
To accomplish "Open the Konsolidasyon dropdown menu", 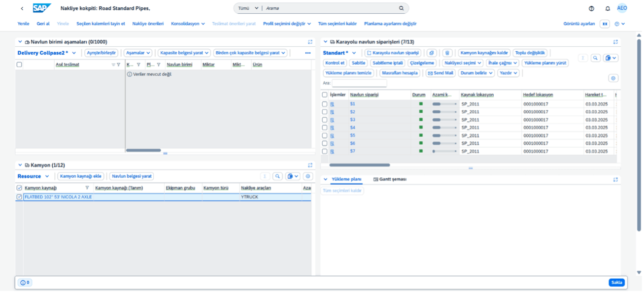I will point(188,24).
